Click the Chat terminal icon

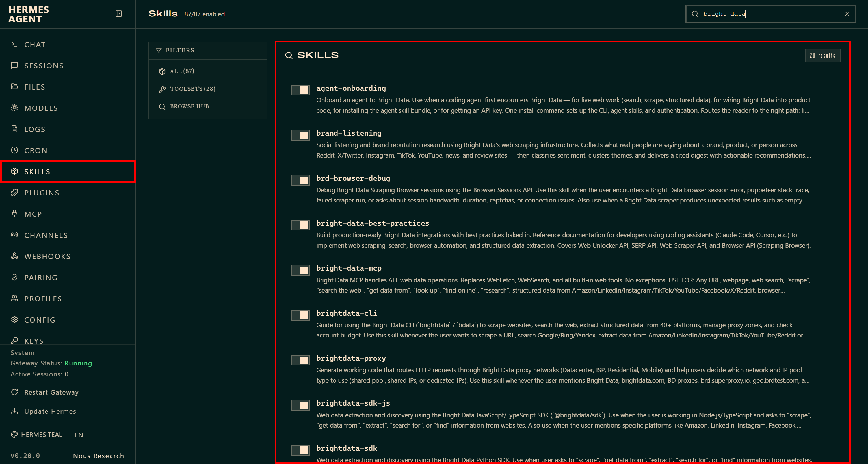coord(14,44)
